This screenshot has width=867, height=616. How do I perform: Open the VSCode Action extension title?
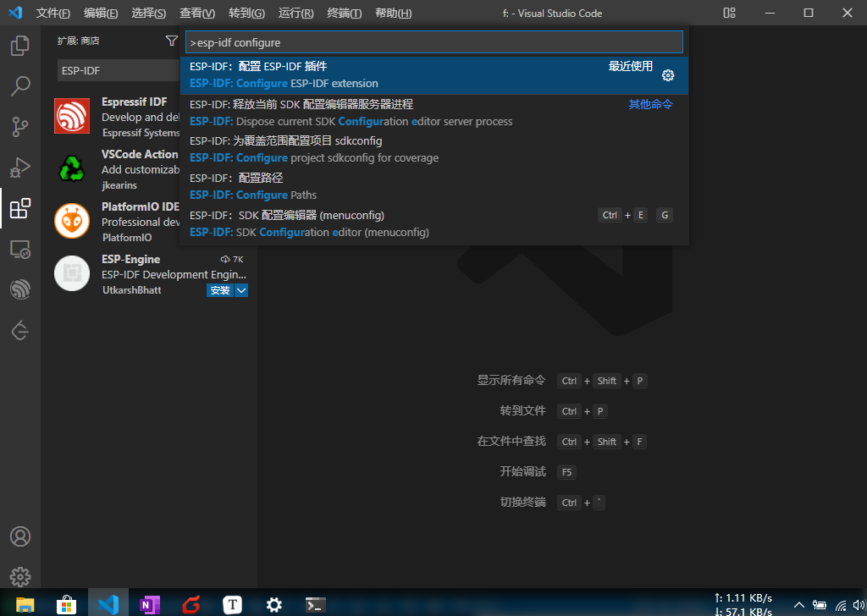click(140, 154)
